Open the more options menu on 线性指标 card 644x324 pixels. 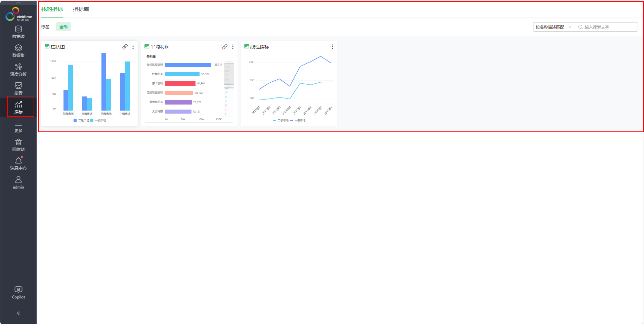[333, 47]
